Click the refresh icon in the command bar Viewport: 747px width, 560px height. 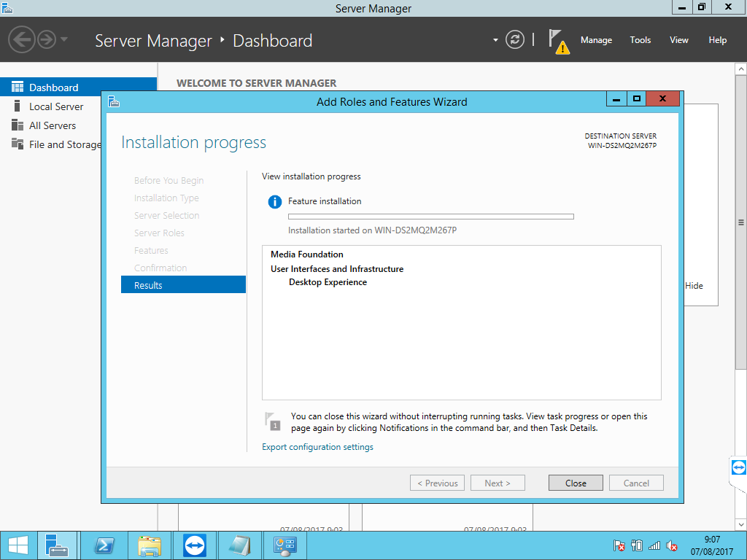(515, 39)
